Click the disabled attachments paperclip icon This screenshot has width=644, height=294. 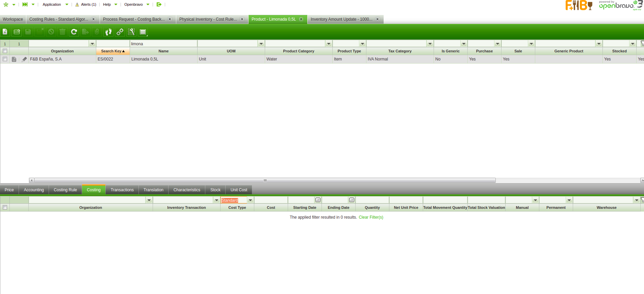(x=97, y=32)
